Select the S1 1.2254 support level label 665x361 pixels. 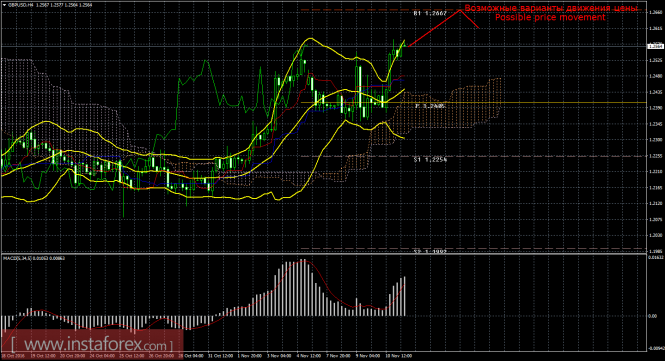[430, 160]
